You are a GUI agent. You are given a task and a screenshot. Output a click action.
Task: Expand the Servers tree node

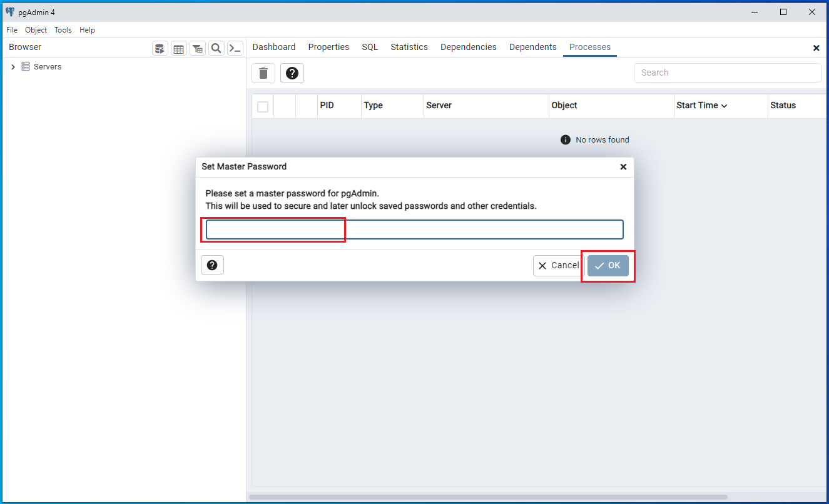[13, 67]
